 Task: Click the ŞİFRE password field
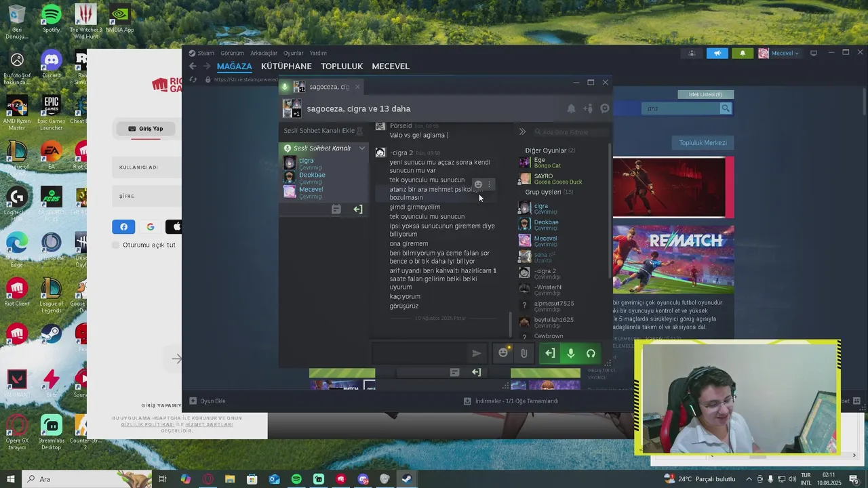[x=146, y=197]
